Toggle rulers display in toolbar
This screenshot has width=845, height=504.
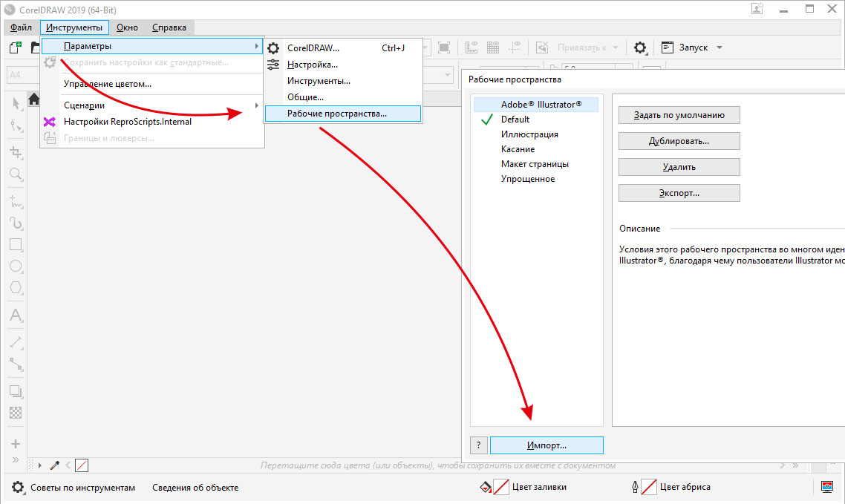coord(472,48)
